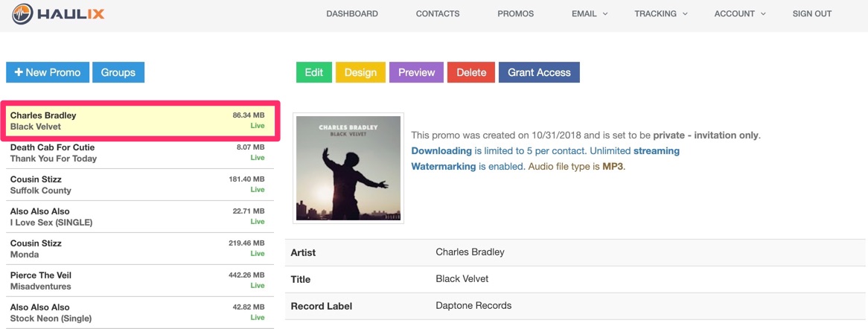Viewport: 868px width, 329px height.
Task: Click the 86.34 MB size value
Action: point(249,115)
